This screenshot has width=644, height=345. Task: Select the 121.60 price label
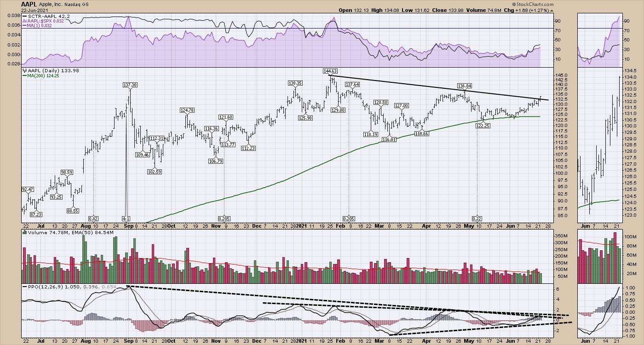tap(226, 117)
